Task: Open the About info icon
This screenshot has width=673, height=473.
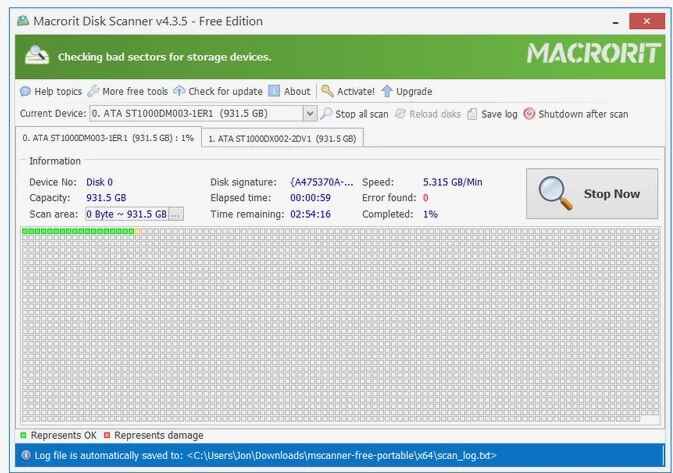Action: [274, 91]
